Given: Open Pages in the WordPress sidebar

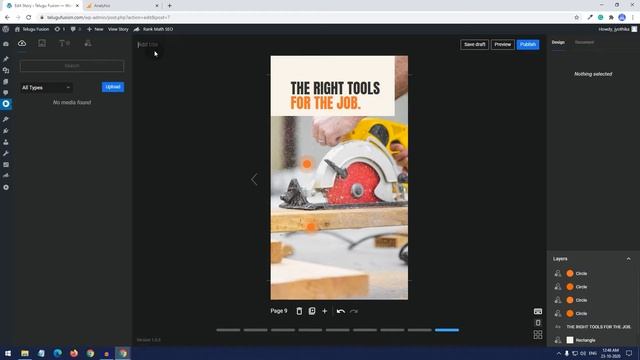Looking at the screenshot, I should click(6, 82).
